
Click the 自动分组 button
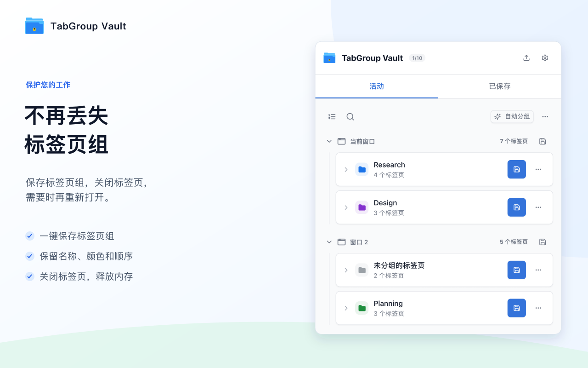pyautogui.click(x=512, y=117)
